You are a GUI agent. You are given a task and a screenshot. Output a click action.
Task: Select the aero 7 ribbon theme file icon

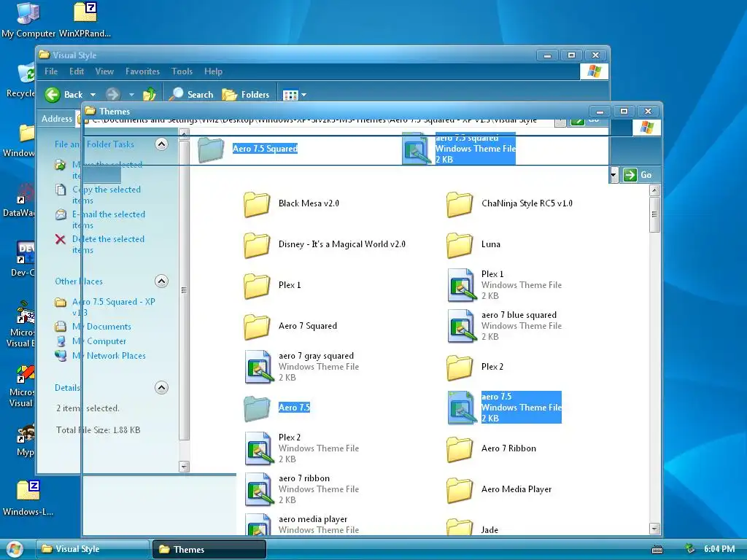pos(259,489)
